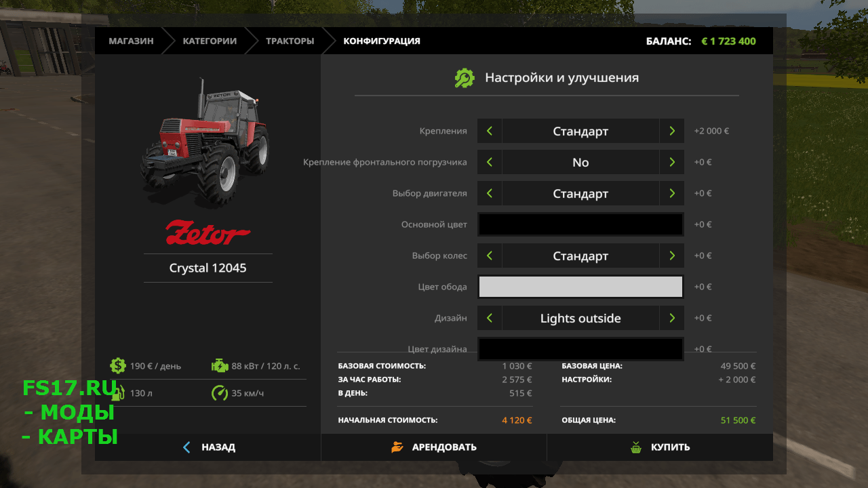Open the black Основной цвет swatch
The width and height of the screenshot is (868, 488).
tap(580, 224)
